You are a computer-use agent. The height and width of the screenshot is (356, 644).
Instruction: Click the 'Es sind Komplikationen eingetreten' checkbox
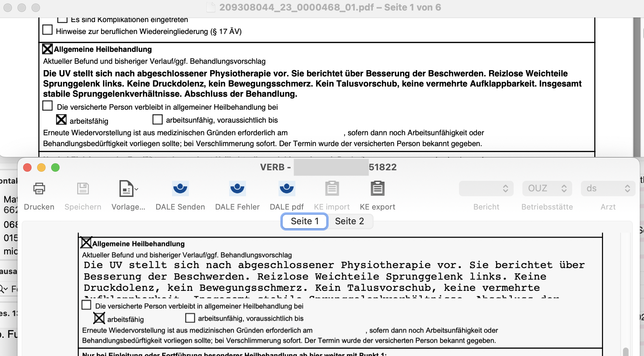pyautogui.click(x=62, y=20)
